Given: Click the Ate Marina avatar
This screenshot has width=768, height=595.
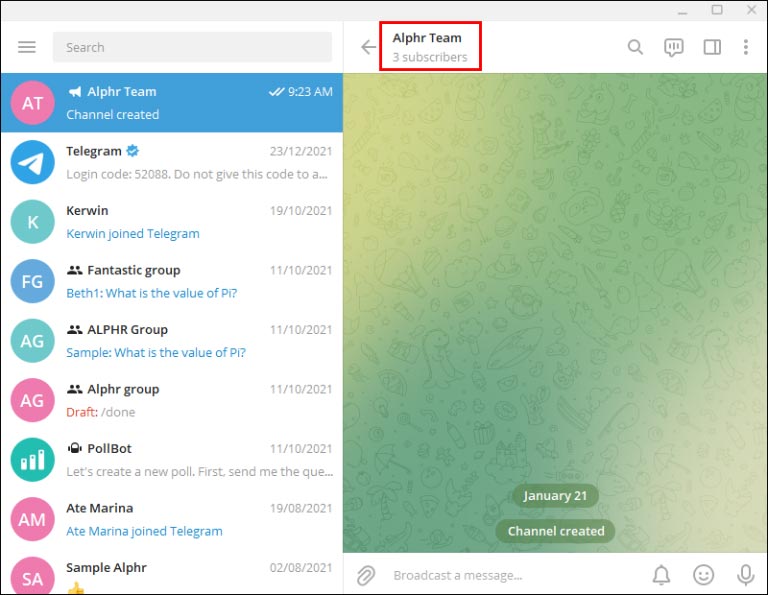Looking at the screenshot, I should pos(32,519).
